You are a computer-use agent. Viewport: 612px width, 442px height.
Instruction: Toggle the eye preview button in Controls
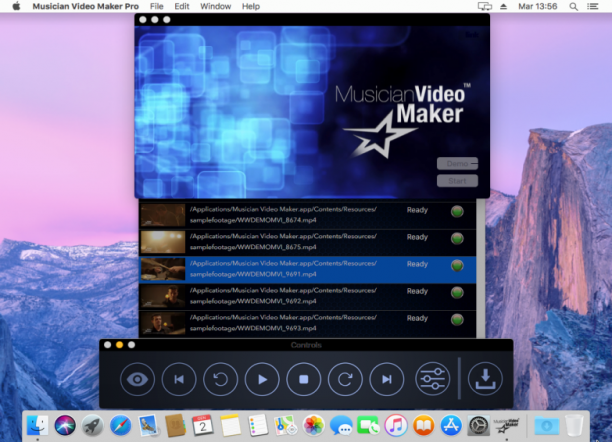137,379
